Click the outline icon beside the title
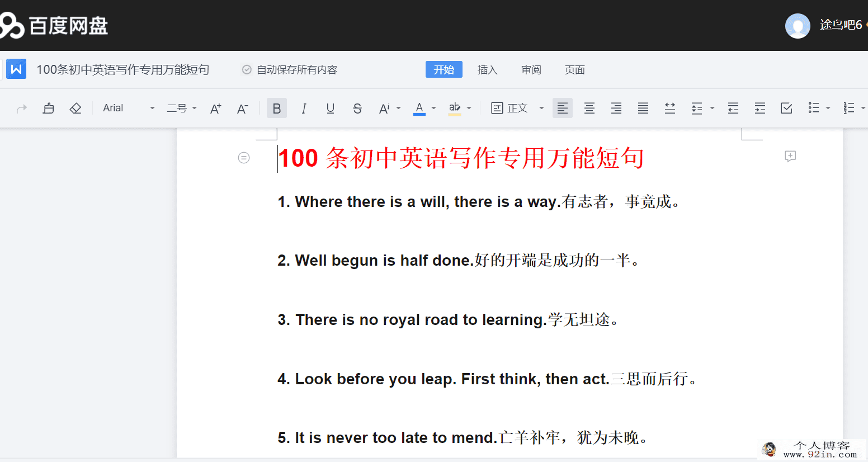The width and height of the screenshot is (868, 462). coord(244,158)
